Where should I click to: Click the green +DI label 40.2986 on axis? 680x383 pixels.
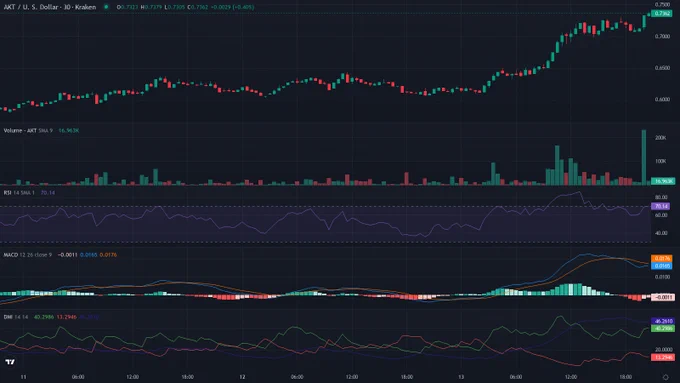pos(663,328)
